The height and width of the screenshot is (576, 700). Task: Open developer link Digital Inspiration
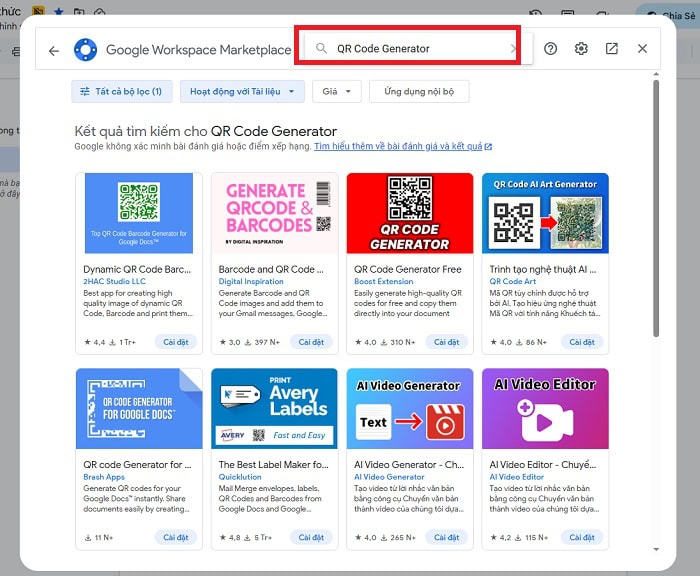(x=251, y=281)
